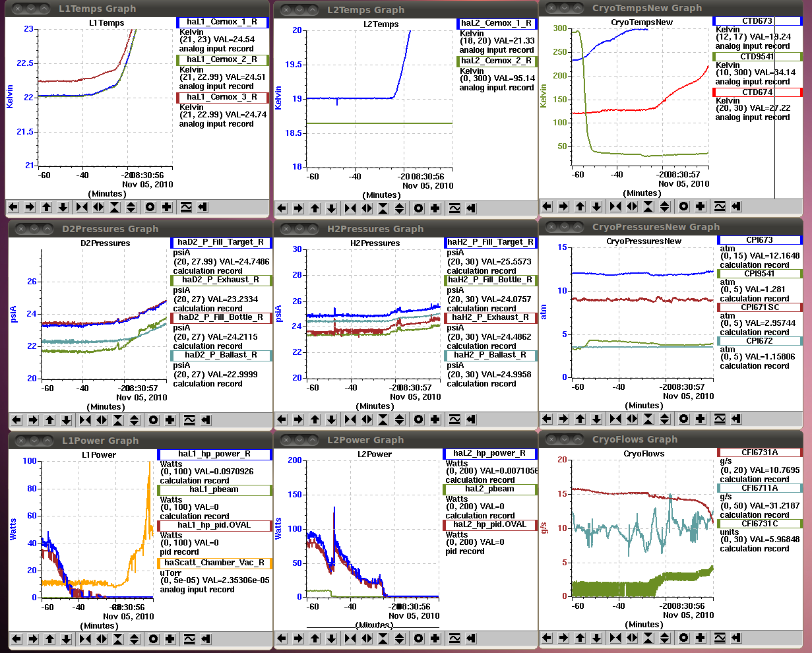
Task: Select the haL2_hp_pid.OVAL curve label
Action: point(491,525)
